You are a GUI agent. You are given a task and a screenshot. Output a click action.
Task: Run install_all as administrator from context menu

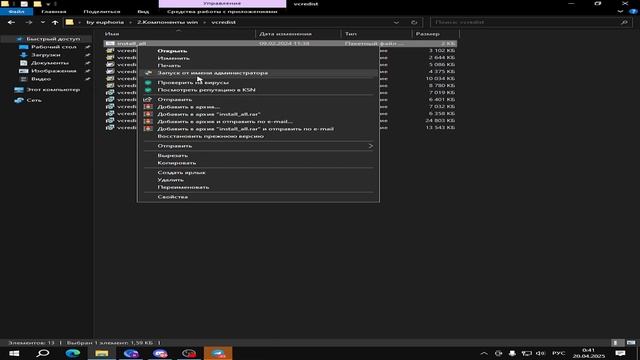[x=258, y=73]
